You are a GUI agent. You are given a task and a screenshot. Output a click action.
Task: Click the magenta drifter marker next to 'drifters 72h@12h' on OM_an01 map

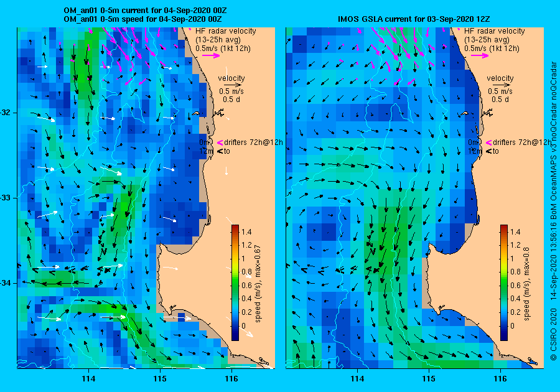pos(220,142)
